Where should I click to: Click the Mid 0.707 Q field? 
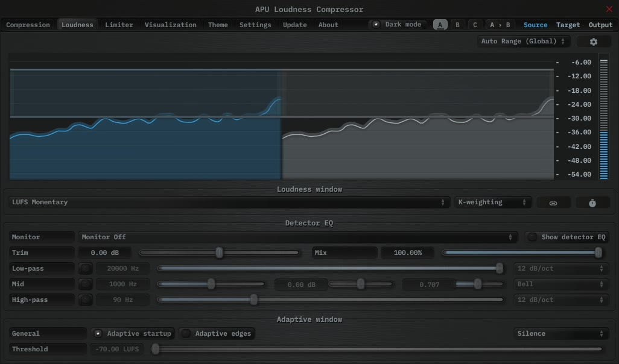429,284
